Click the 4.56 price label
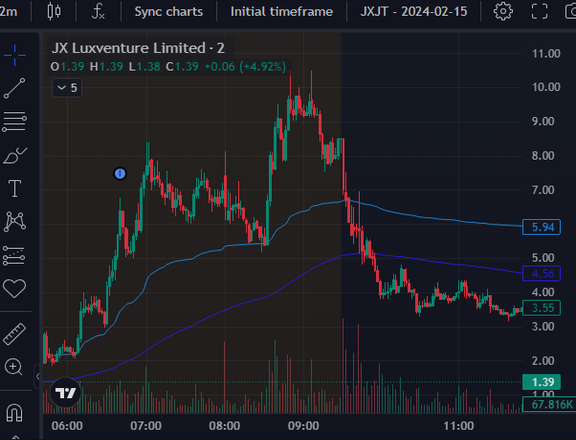The width and height of the screenshot is (576, 440). [541, 273]
